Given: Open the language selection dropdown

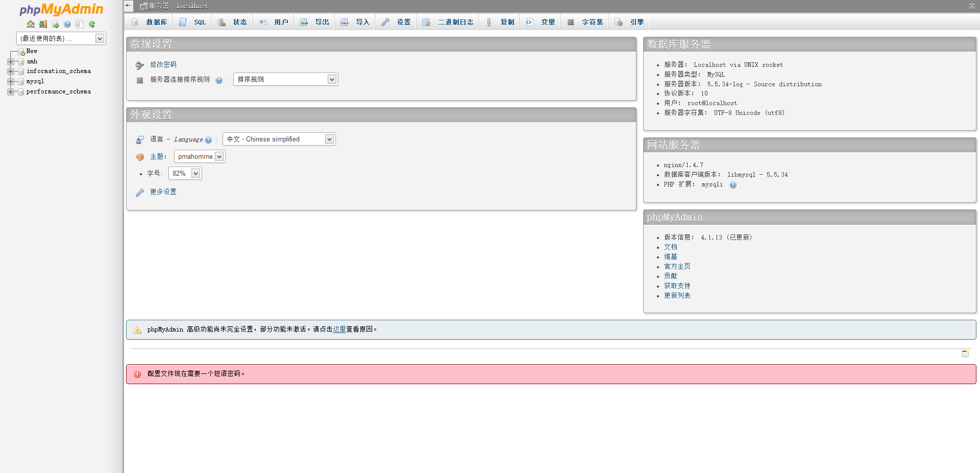Looking at the screenshot, I should [x=279, y=139].
